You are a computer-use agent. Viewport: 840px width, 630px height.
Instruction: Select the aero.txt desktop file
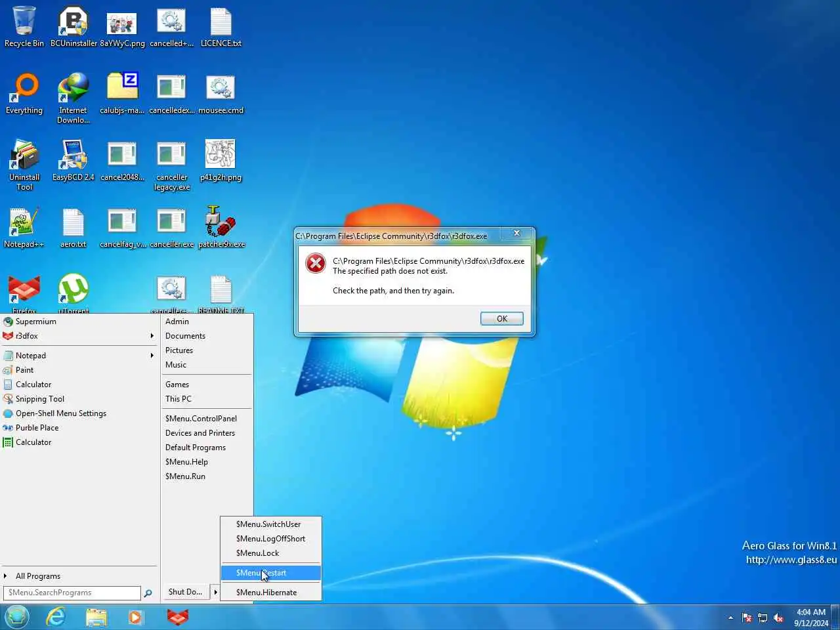pos(73,228)
